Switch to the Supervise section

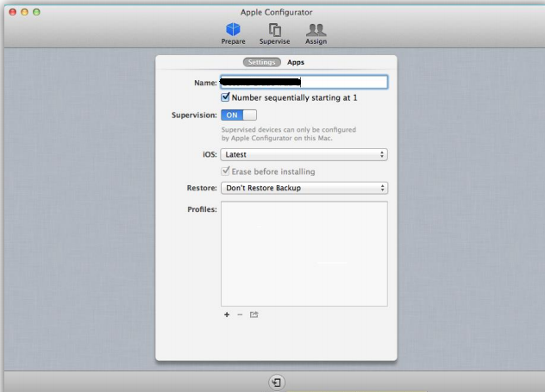(x=274, y=34)
